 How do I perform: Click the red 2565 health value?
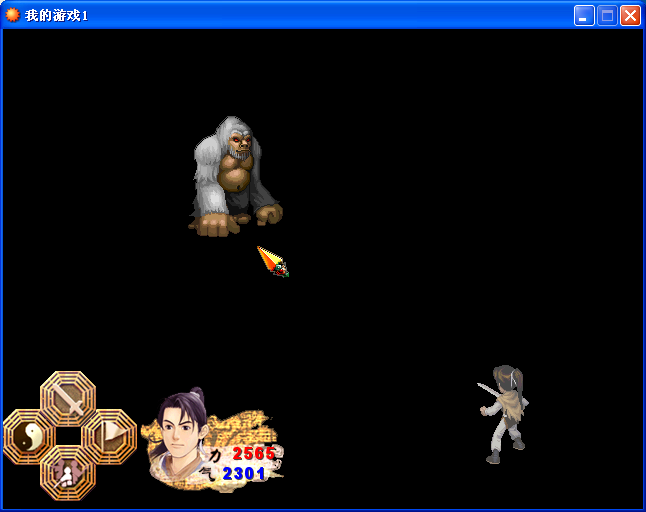click(254, 454)
